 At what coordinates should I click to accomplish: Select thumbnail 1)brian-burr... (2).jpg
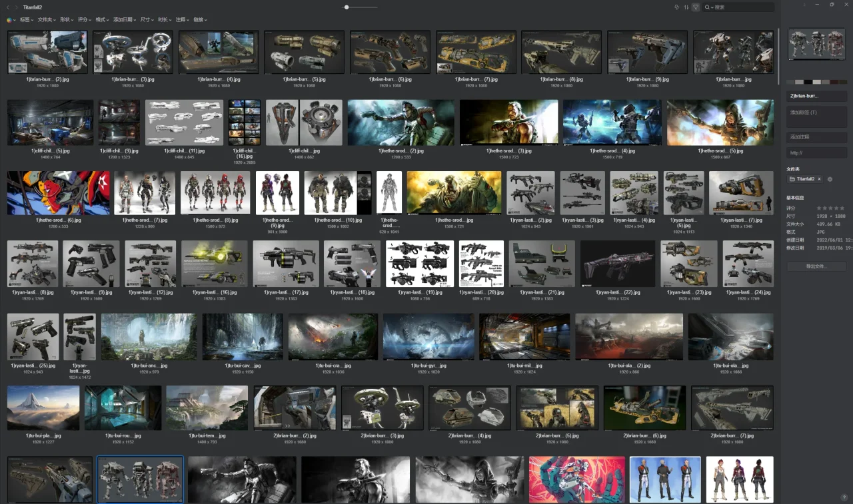47,52
